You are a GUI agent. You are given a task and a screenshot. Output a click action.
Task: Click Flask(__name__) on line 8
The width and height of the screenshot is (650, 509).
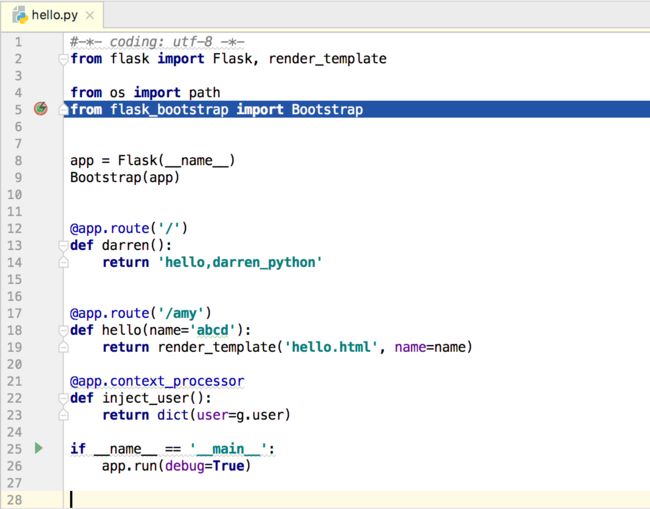[x=176, y=160]
